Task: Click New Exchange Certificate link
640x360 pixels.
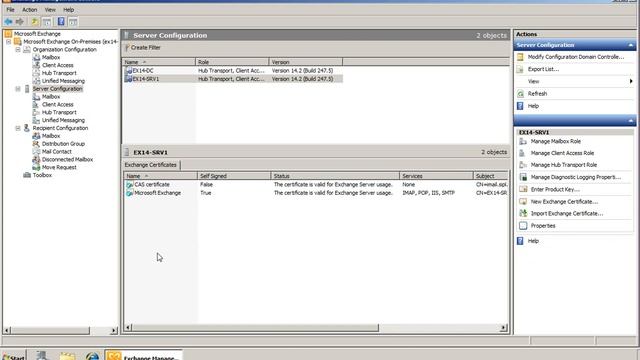Action: [x=564, y=202]
